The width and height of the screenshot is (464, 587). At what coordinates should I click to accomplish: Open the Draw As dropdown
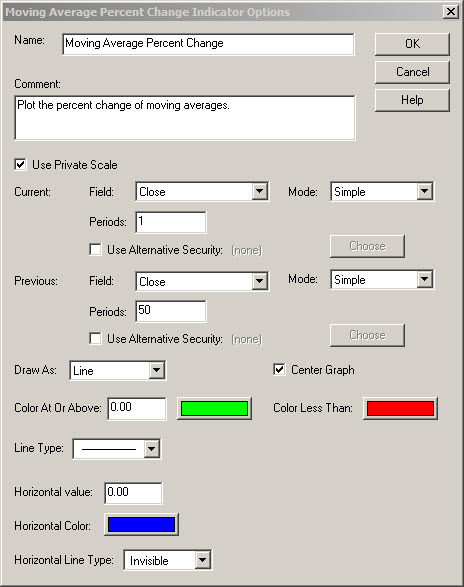click(118, 371)
